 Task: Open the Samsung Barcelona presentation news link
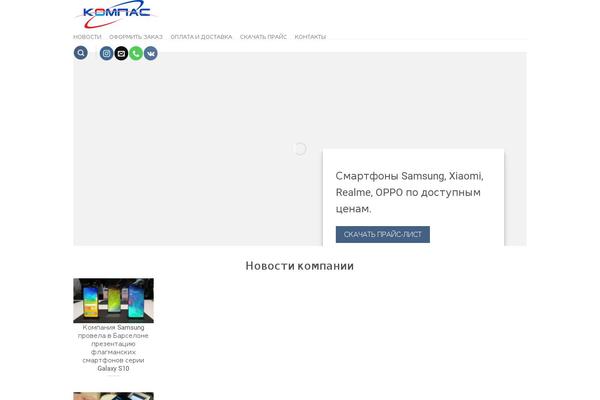(x=113, y=348)
